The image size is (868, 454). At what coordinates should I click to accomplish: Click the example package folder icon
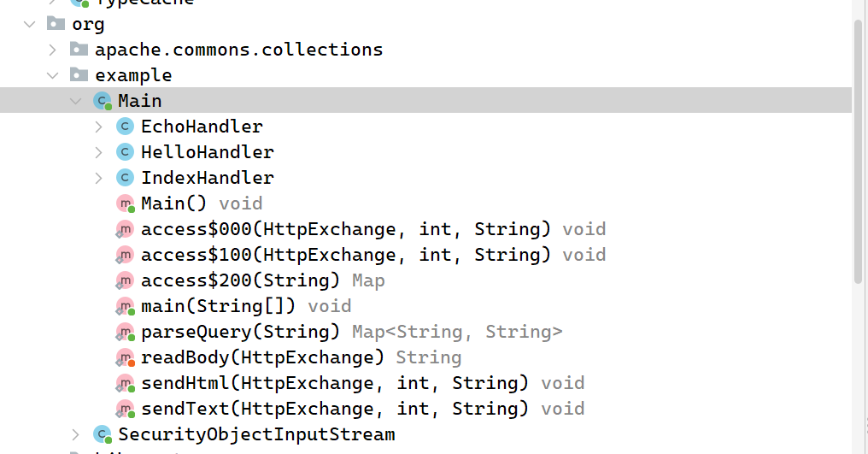point(79,75)
